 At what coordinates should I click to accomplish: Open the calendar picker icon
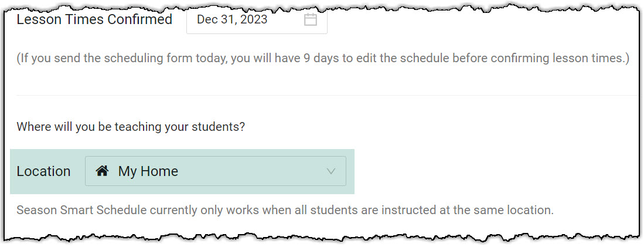(x=311, y=19)
